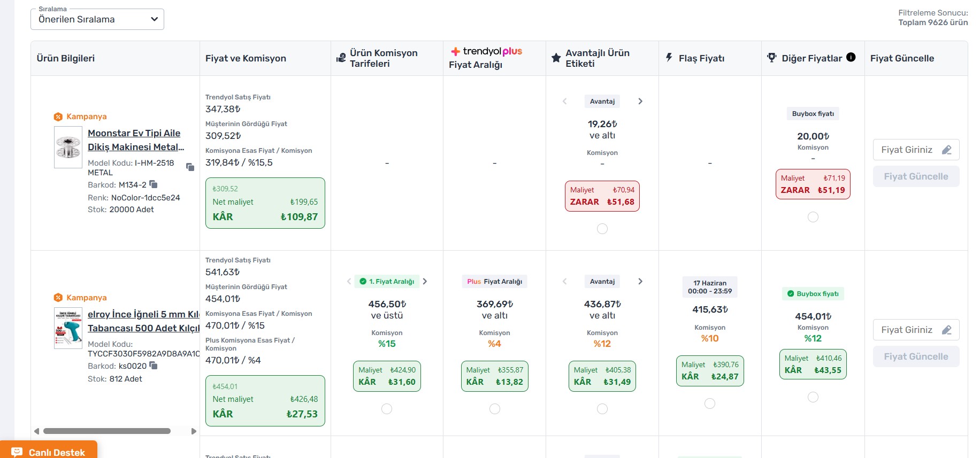The image size is (980, 458).
Task: Click the Kampanya badge icon of Moonstar product
Action: 58,117
